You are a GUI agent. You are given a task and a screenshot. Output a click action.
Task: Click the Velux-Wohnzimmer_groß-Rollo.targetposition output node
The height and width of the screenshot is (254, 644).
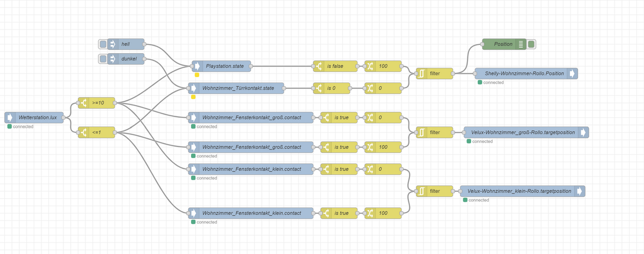526,132
